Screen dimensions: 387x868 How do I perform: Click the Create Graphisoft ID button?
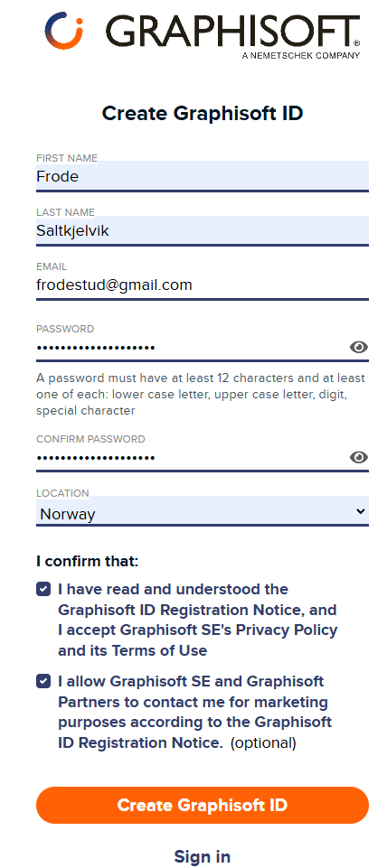click(x=203, y=805)
